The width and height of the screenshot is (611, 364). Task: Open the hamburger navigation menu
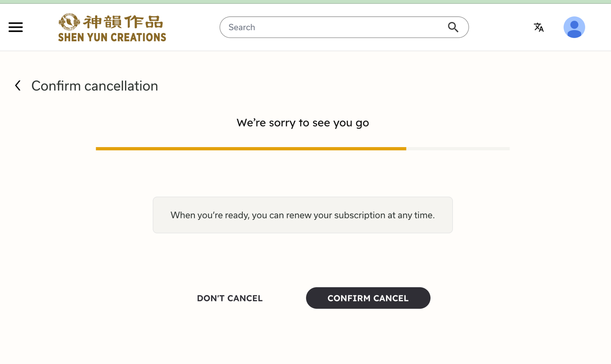(x=16, y=27)
